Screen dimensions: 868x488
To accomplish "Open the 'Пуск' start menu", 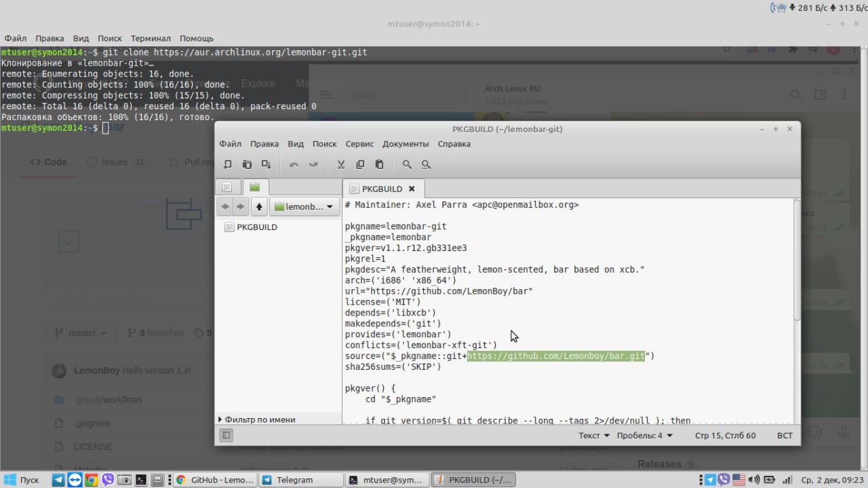I will [21, 480].
